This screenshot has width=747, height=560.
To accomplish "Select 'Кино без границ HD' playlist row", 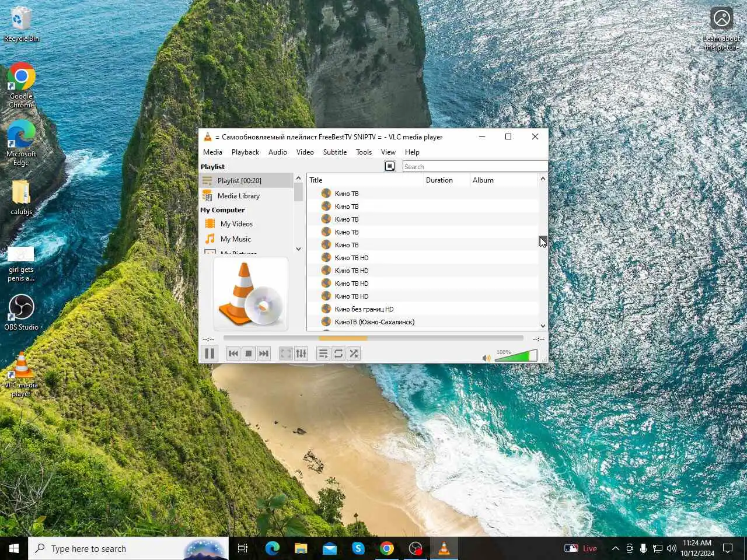I will click(423, 309).
